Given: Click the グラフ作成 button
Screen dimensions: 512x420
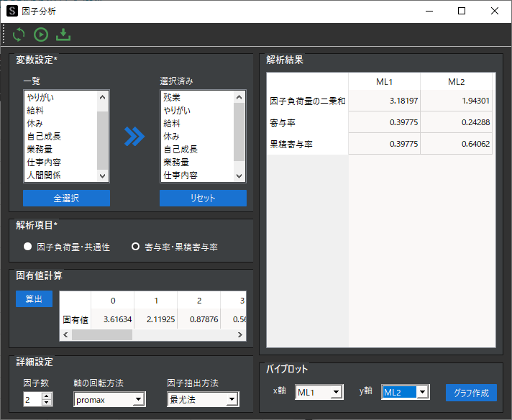Looking at the screenshot, I should click(x=471, y=393).
